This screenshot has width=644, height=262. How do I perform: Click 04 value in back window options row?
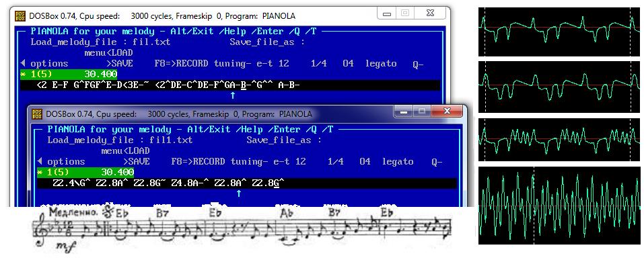click(349, 64)
